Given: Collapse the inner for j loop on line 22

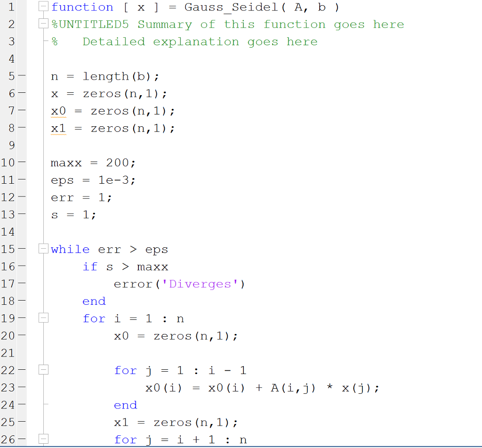Looking at the screenshot, I should click(x=43, y=370).
